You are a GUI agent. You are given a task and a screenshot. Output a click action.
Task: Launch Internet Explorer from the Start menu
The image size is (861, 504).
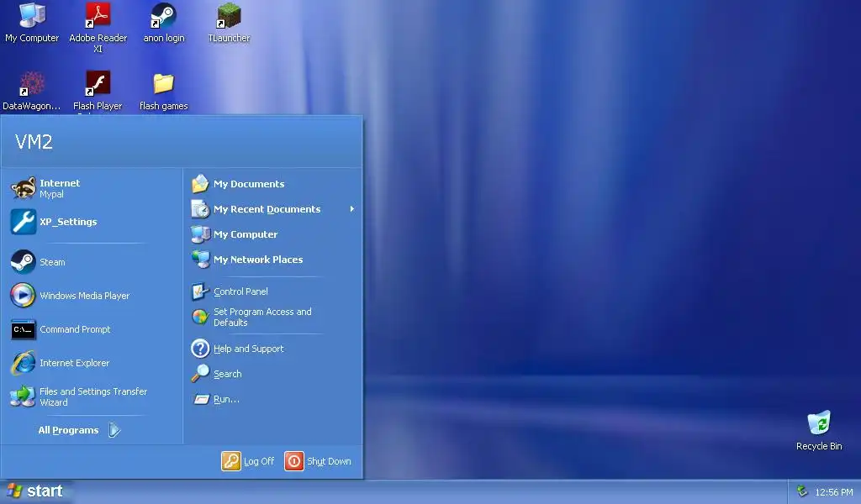[92, 363]
